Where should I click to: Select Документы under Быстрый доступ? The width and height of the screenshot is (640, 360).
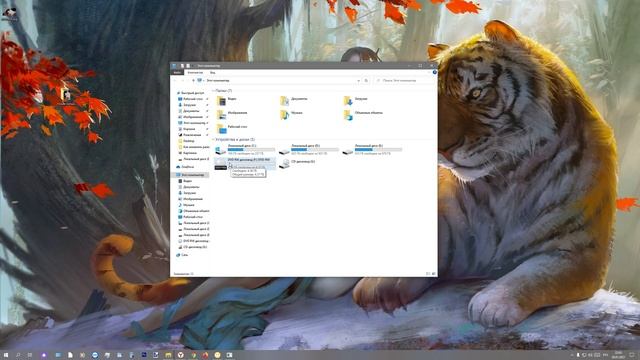[x=191, y=111]
